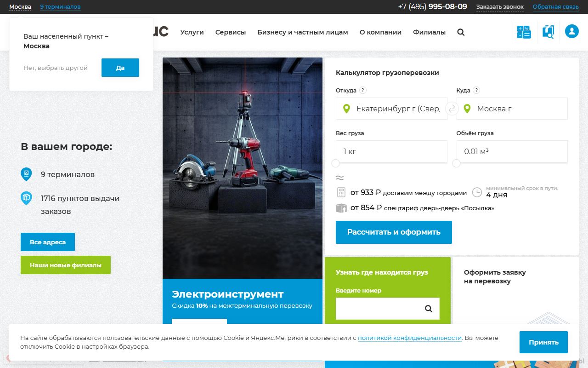Open the Услуги menu
The width and height of the screenshot is (588, 368).
click(x=192, y=32)
